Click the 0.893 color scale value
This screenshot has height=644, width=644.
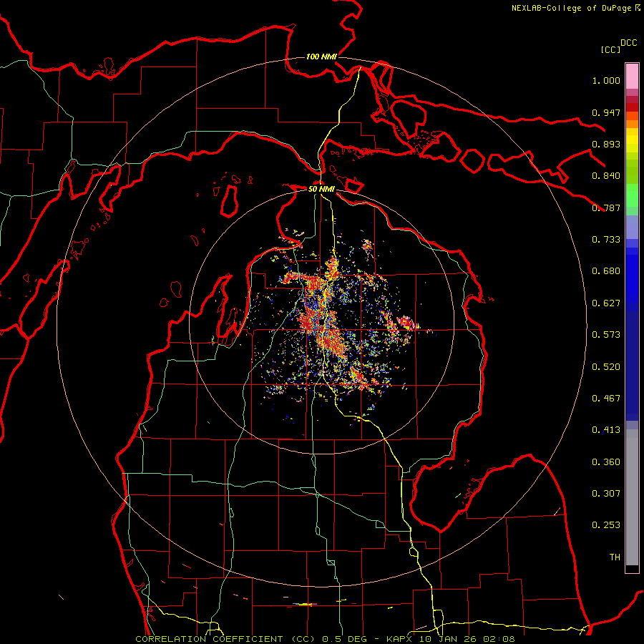click(606, 144)
